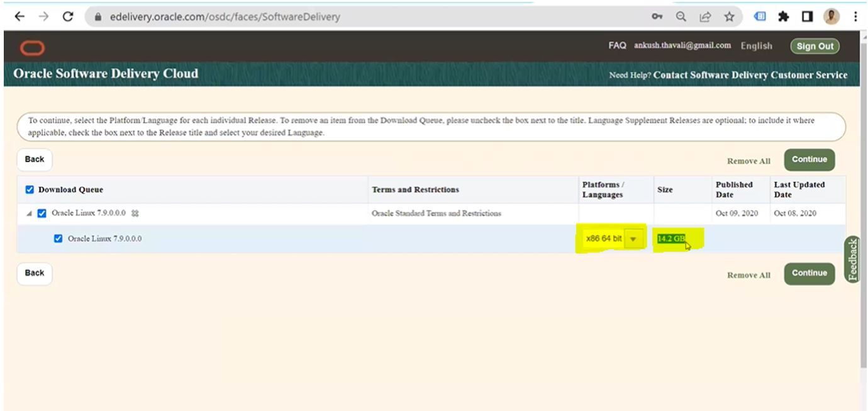Open the Chrome extensions puzzle icon
868x411 pixels.
pos(784,17)
